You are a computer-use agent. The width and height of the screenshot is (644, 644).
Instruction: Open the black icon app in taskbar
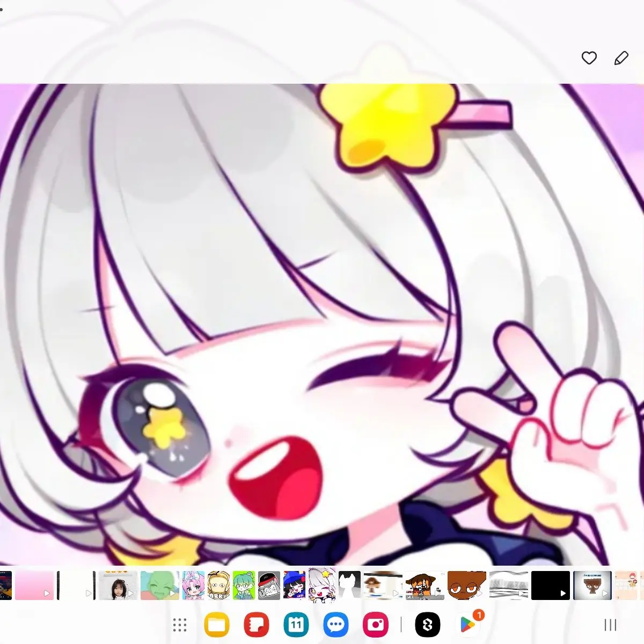pos(428,625)
